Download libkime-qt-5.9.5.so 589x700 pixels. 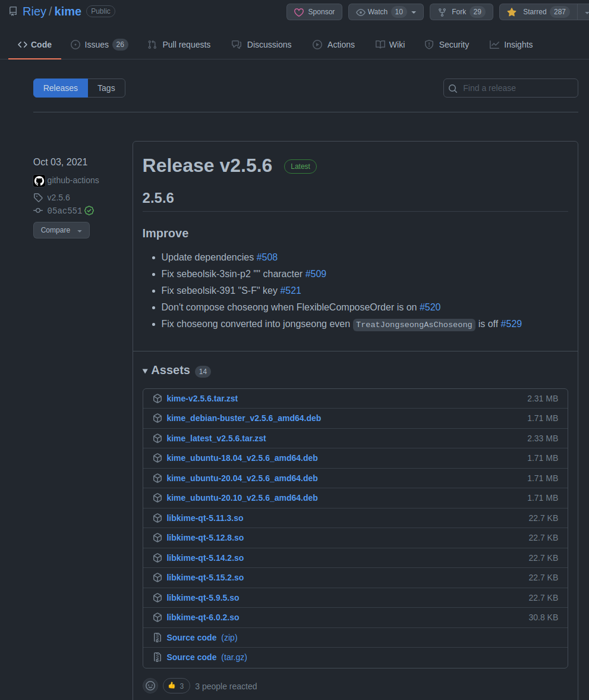[203, 598]
